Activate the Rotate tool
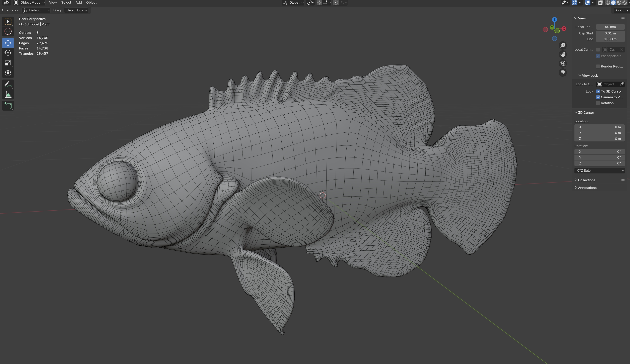The height and width of the screenshot is (364, 630). coord(8,53)
